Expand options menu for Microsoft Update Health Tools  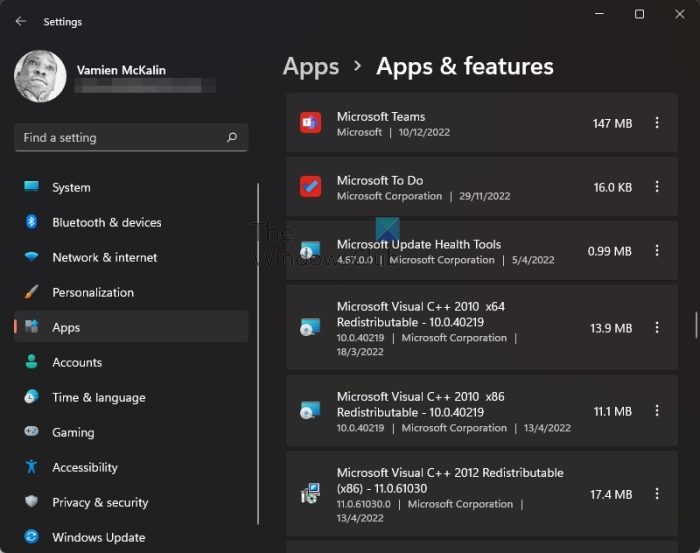657,251
